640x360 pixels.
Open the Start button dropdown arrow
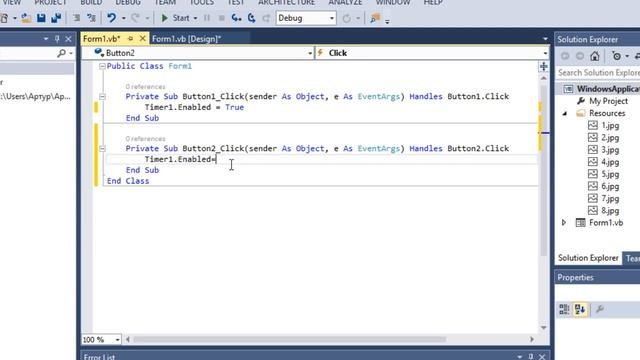[195, 18]
